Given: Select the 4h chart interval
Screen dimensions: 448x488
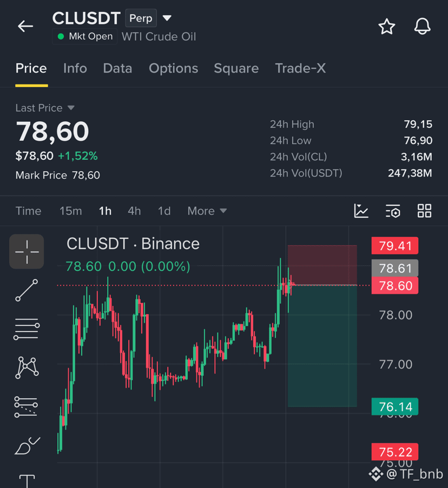Looking at the screenshot, I should pyautogui.click(x=134, y=211).
